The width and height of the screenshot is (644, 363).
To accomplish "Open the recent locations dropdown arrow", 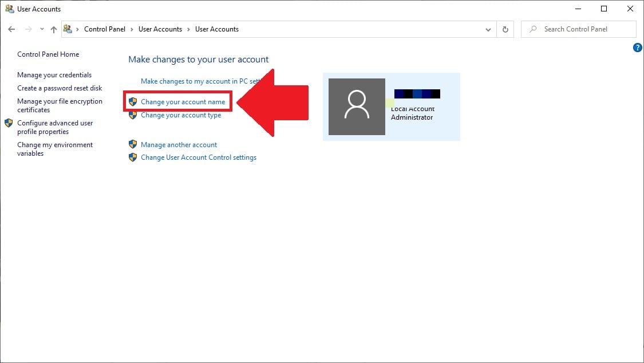I will tap(42, 29).
